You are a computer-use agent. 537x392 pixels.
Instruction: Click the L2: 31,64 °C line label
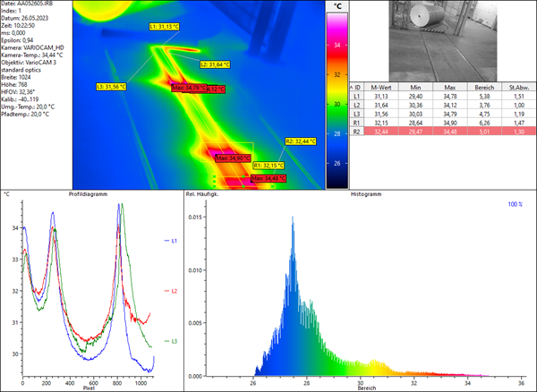[216, 65]
